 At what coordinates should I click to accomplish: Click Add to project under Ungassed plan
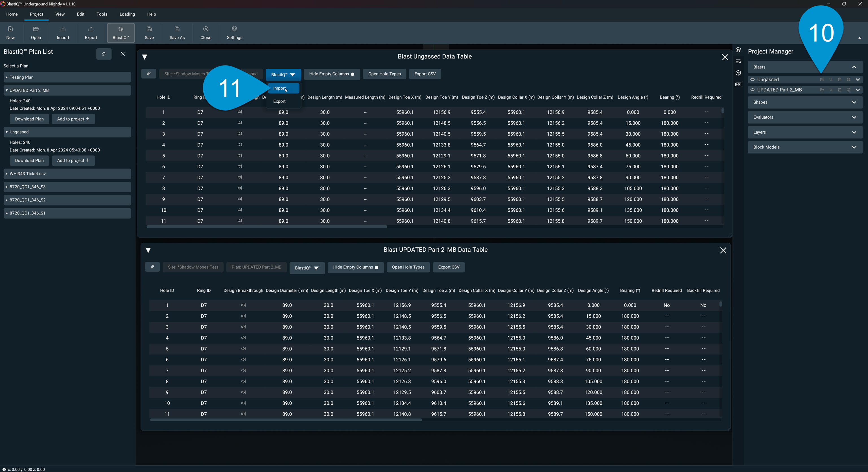(x=73, y=160)
